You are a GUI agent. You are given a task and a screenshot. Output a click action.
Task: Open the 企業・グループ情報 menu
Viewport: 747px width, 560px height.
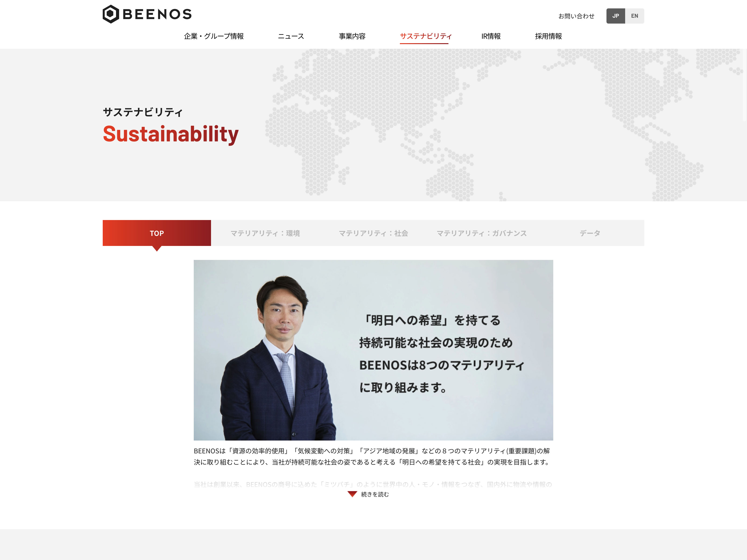[x=214, y=36]
